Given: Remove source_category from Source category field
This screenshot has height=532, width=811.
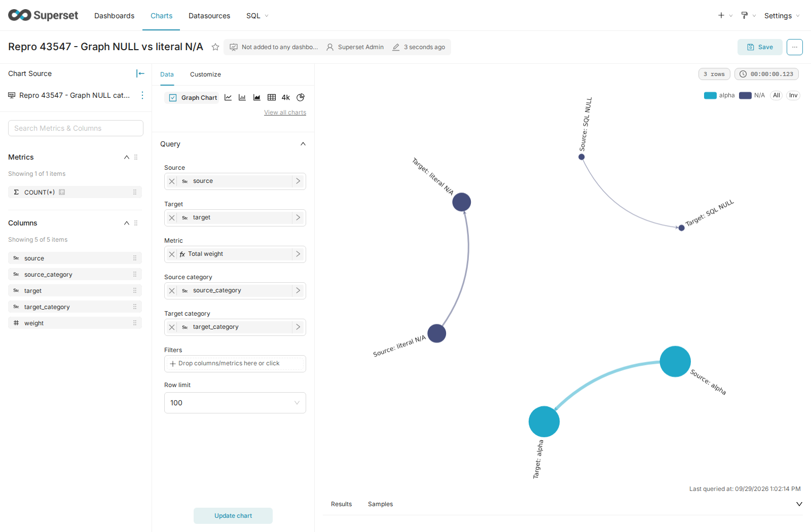Looking at the screenshot, I should click(172, 291).
